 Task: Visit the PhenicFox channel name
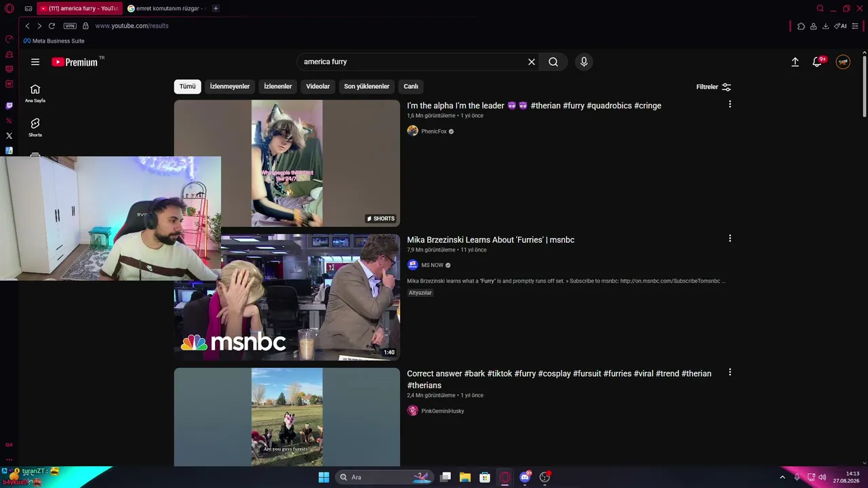434,131
